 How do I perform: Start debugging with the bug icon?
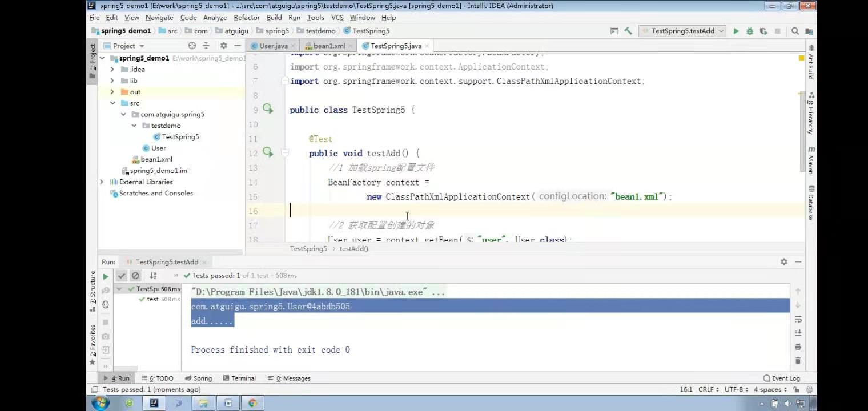point(750,31)
